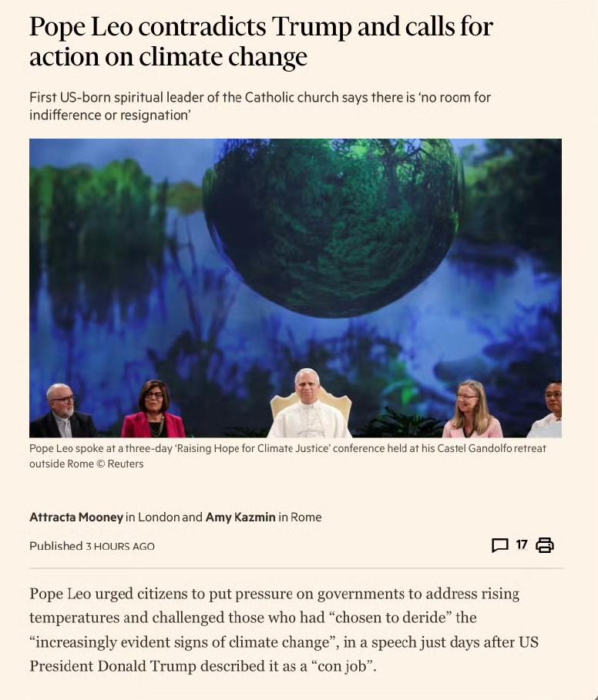This screenshot has width=598, height=700.
Task: Click the first paragraph of the article body
Action: [x=284, y=630]
